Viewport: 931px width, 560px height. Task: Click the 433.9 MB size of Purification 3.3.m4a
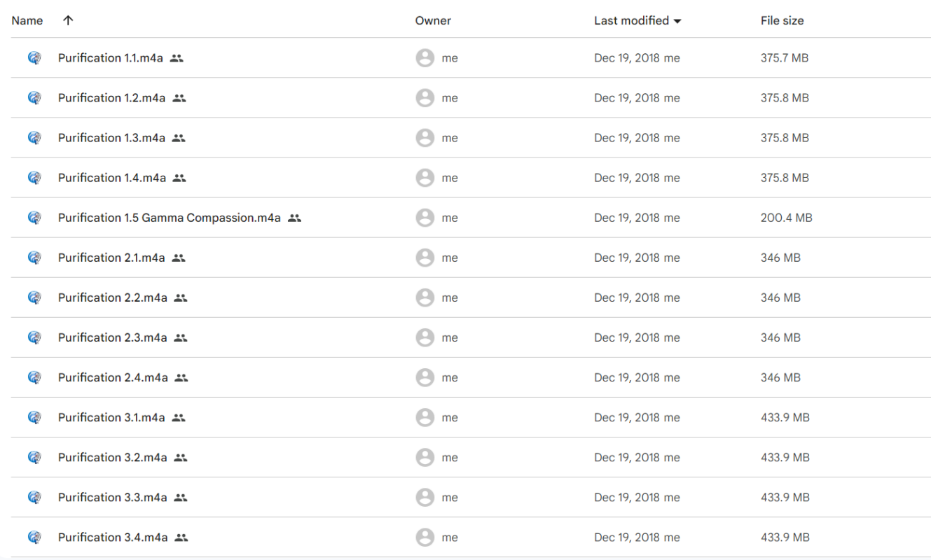pyautogui.click(x=785, y=498)
